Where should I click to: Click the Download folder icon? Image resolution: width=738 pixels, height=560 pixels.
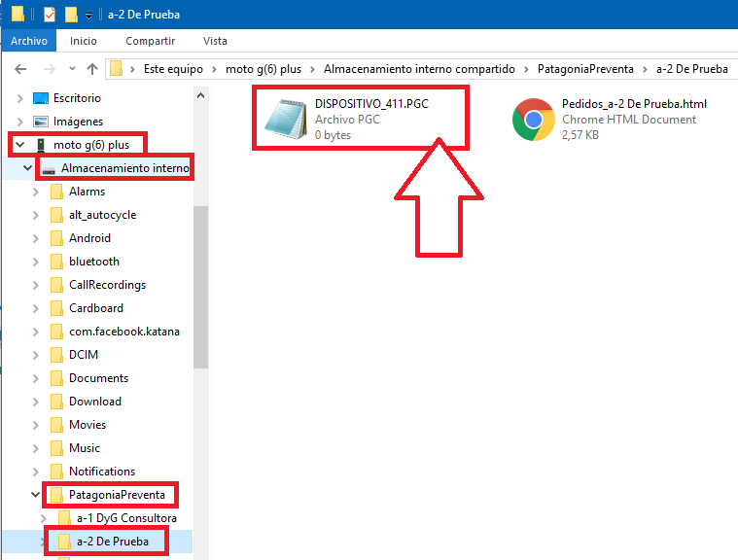pyautogui.click(x=56, y=402)
